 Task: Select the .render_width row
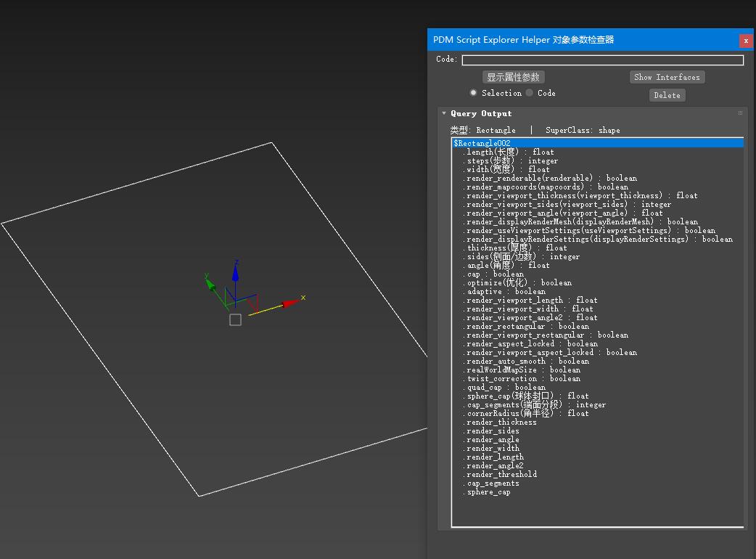pyautogui.click(x=597, y=448)
